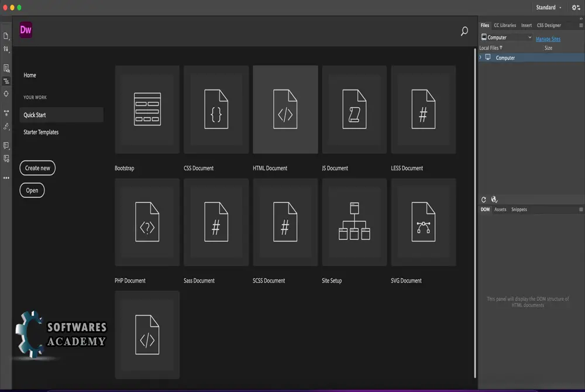This screenshot has width=585, height=392.
Task: Click the refresh icon in Files panel
Action: (484, 200)
